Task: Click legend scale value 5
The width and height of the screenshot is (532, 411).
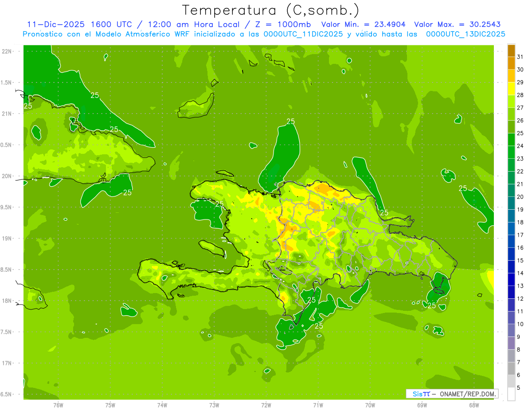Action: pyautogui.click(x=519, y=388)
